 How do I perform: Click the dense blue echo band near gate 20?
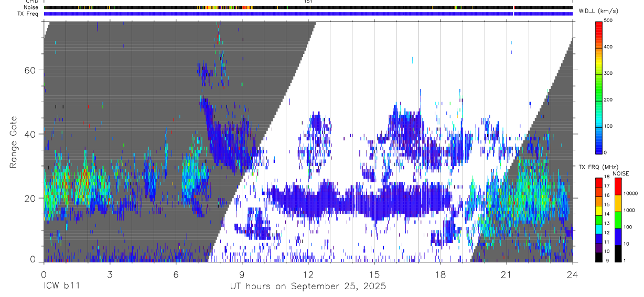pyautogui.click(x=359, y=200)
